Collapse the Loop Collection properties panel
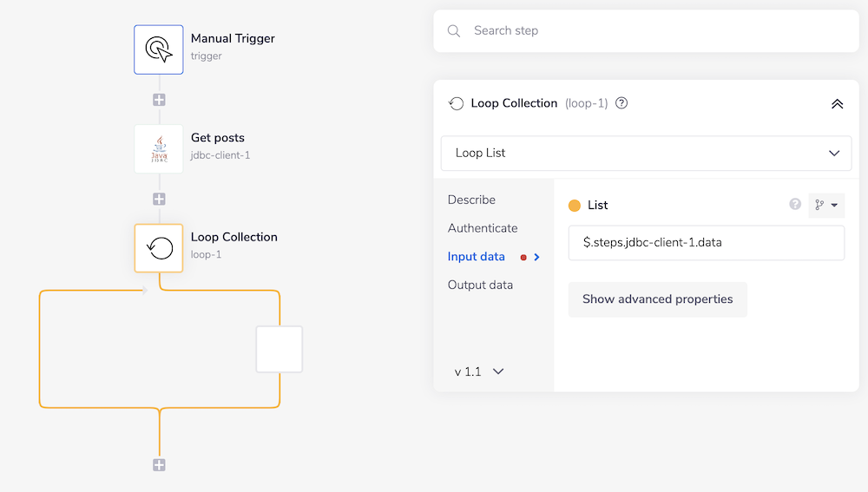 click(x=837, y=103)
